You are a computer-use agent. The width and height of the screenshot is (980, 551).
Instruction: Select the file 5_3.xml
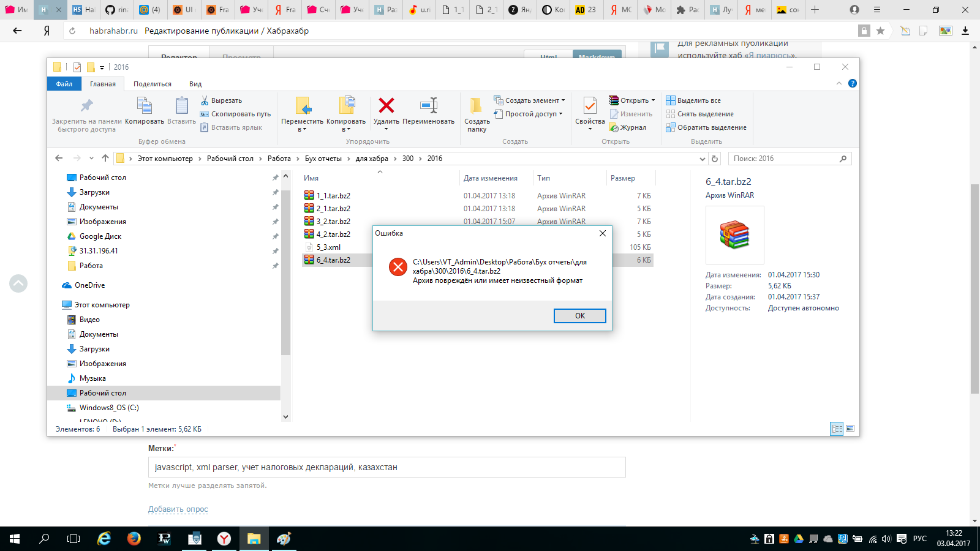click(328, 247)
